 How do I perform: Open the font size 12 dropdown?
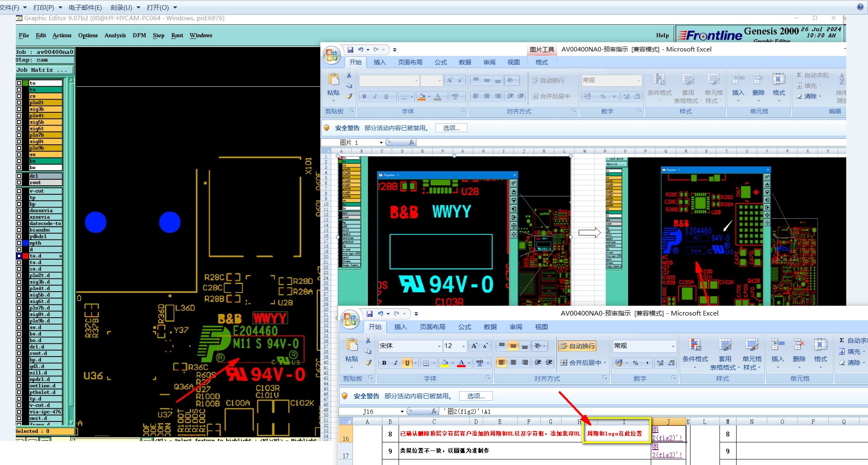point(463,346)
